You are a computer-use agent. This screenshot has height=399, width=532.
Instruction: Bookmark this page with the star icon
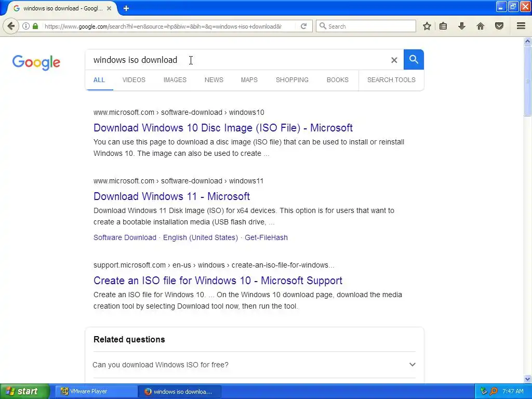tap(427, 26)
